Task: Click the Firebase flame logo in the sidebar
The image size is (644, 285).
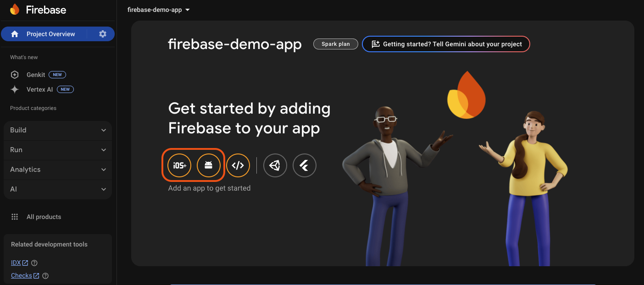Action: pyautogui.click(x=15, y=9)
